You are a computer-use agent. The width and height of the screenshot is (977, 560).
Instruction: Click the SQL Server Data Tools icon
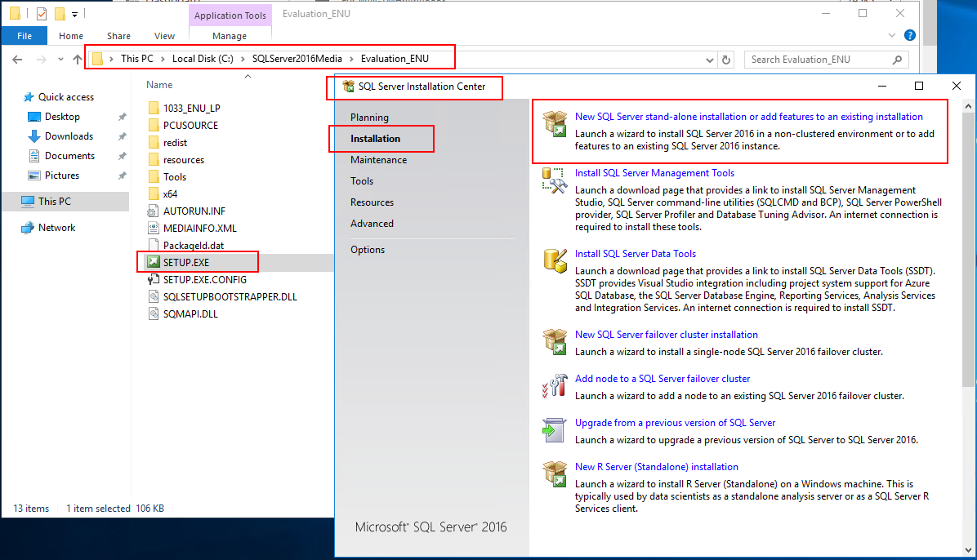[555, 260]
